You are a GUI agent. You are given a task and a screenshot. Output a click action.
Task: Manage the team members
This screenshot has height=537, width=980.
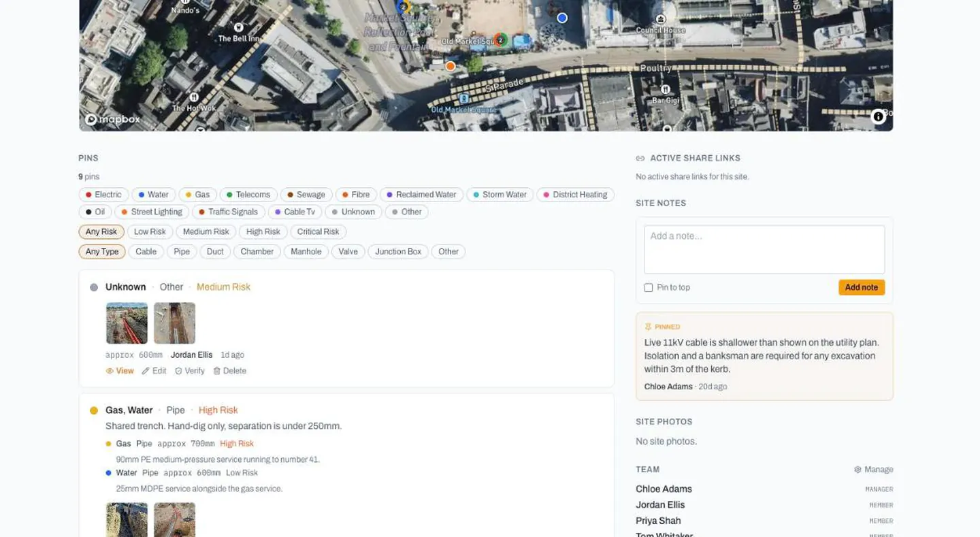874,470
